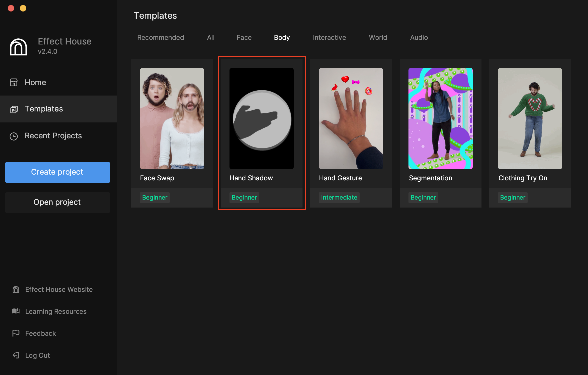The height and width of the screenshot is (375, 588).
Task: Click the Learning Resources book icon
Action: click(16, 311)
